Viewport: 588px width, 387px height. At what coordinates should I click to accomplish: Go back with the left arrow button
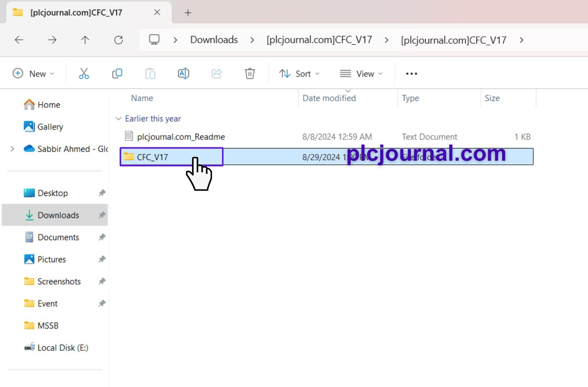[19, 40]
